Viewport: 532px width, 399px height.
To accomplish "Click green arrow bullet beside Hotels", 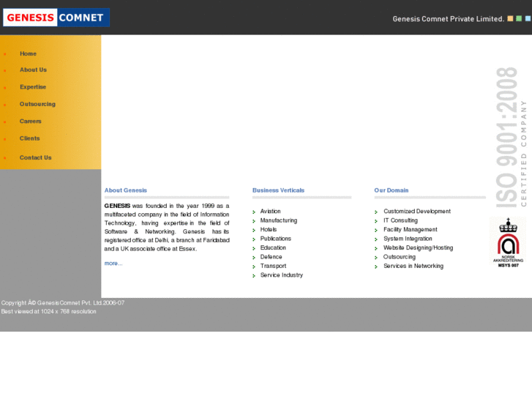I will tap(254, 231).
